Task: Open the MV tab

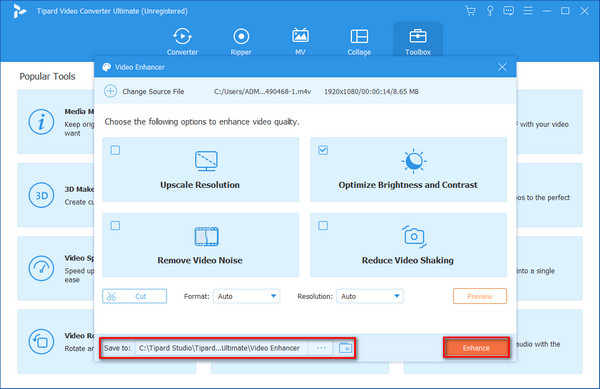Action: 300,42
